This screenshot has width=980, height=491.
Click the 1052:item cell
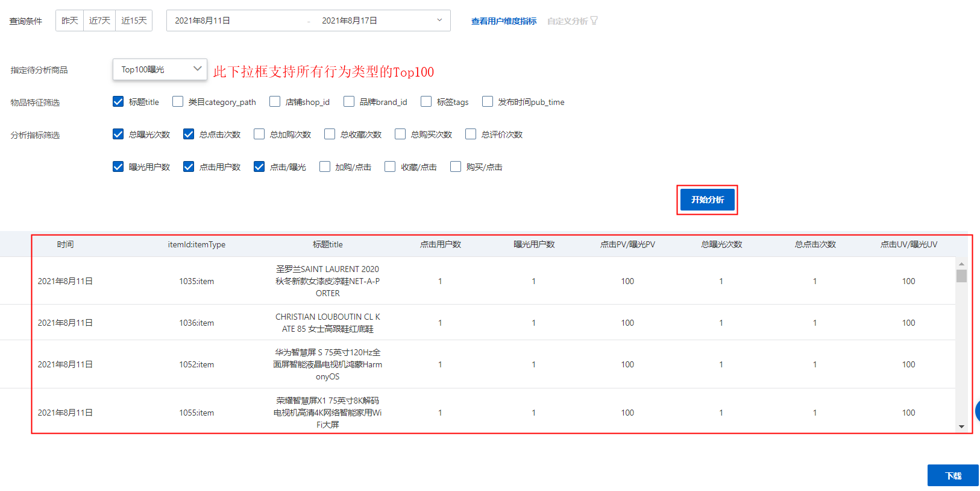click(196, 364)
